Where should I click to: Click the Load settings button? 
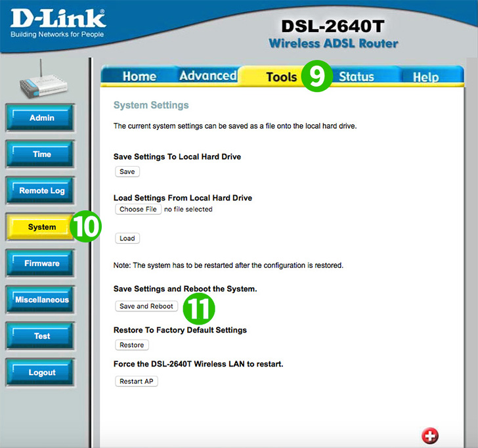pos(127,238)
